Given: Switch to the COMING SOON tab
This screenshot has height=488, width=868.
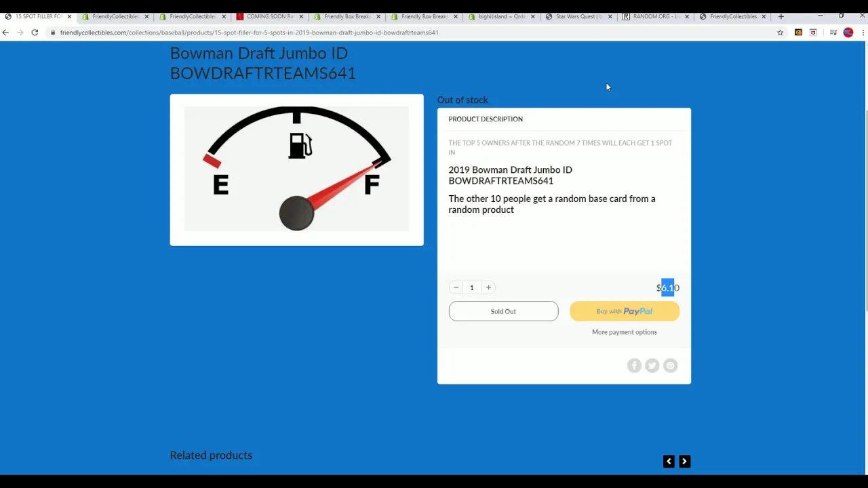Looking at the screenshot, I should 270,16.
